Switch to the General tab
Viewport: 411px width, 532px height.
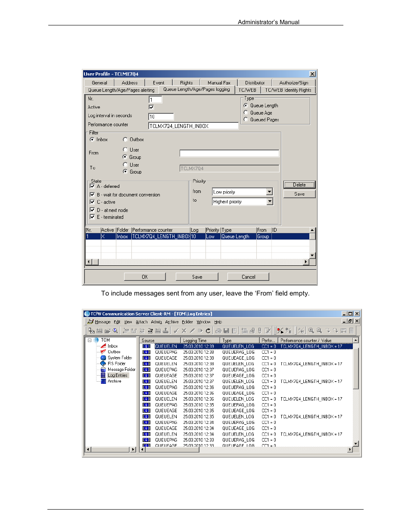tap(100, 83)
